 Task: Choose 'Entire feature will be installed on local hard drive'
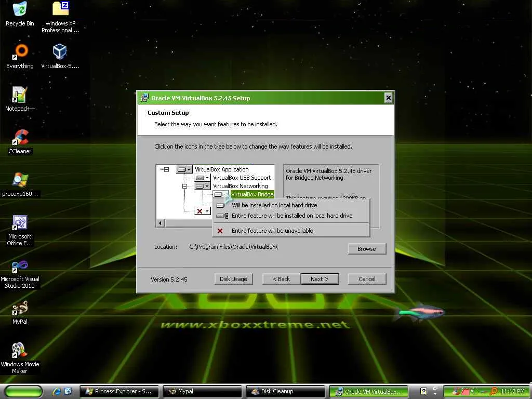point(291,216)
